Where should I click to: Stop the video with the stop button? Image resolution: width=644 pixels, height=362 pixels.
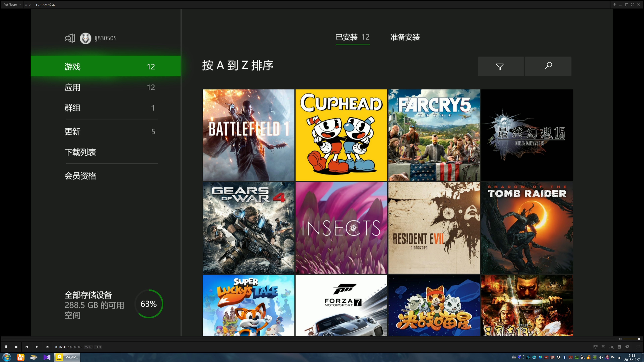tap(16, 347)
